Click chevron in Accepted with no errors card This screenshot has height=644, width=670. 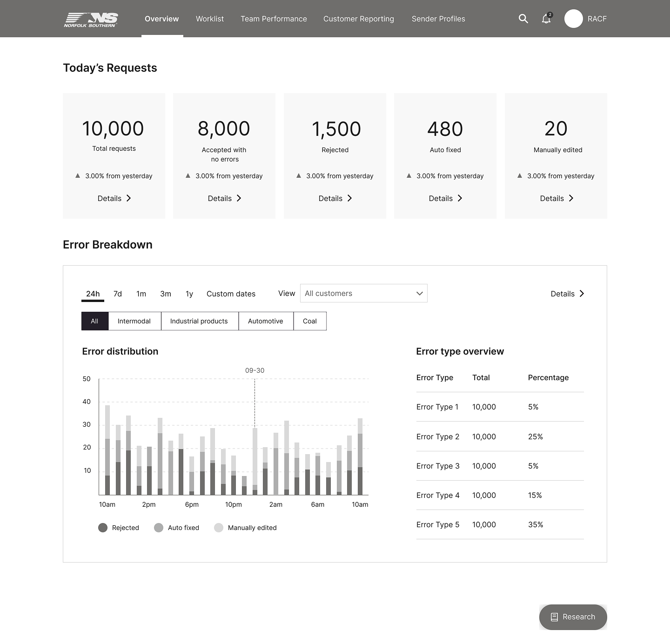point(239,198)
